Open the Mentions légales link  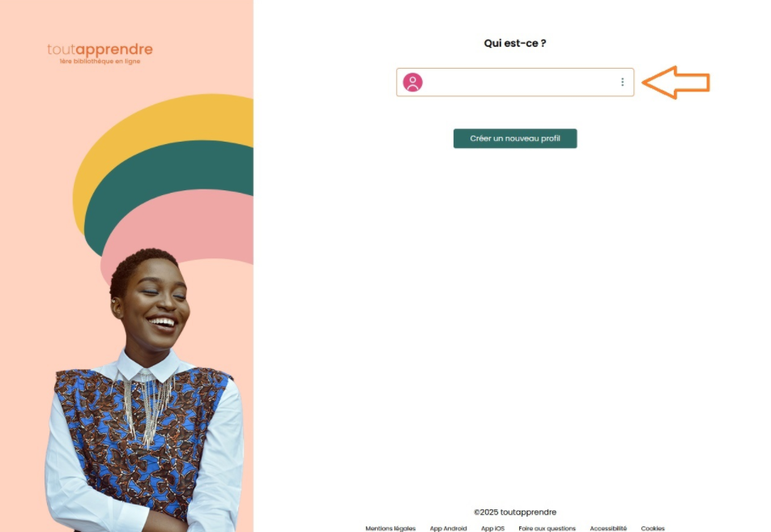pyautogui.click(x=390, y=528)
